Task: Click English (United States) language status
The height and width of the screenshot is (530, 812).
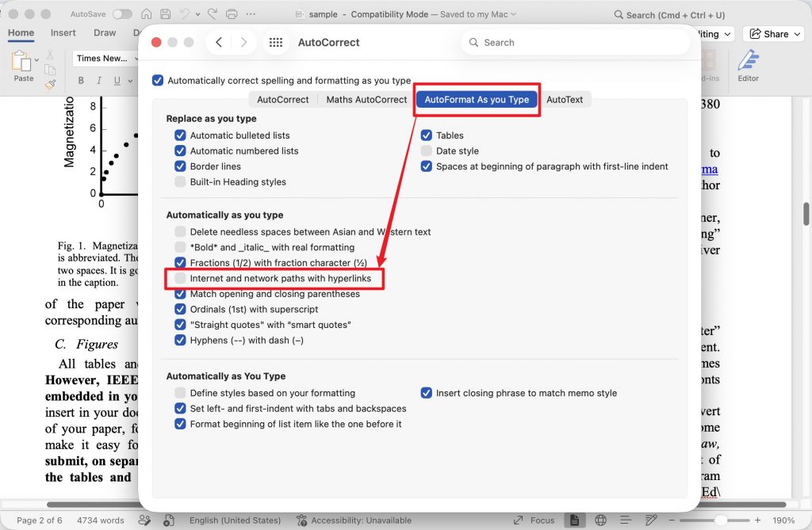Action: (235, 520)
